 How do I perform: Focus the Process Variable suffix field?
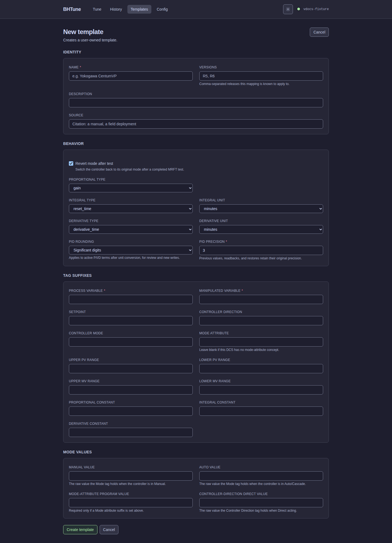click(x=131, y=299)
